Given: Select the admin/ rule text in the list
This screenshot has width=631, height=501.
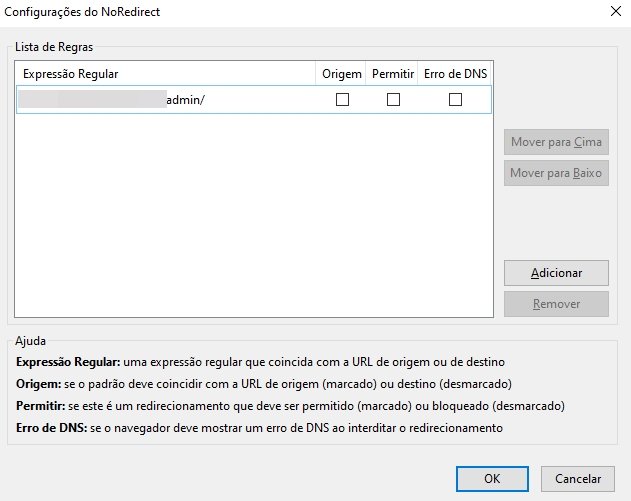Looking at the screenshot, I should click(186, 100).
